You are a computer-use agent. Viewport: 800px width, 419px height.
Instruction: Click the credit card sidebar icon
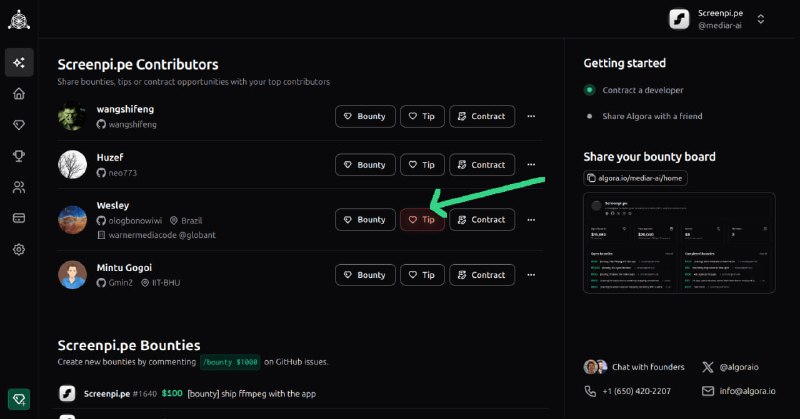click(18, 218)
